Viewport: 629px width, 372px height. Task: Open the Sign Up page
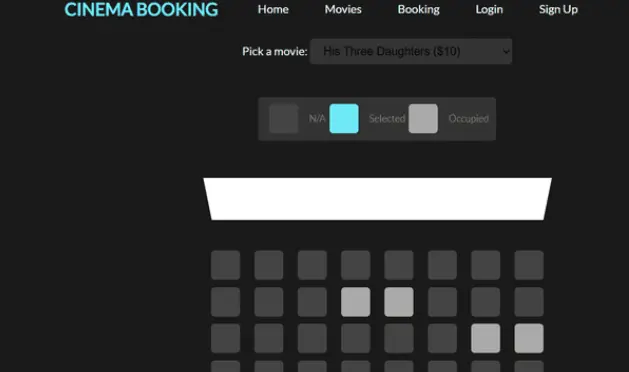point(558,9)
